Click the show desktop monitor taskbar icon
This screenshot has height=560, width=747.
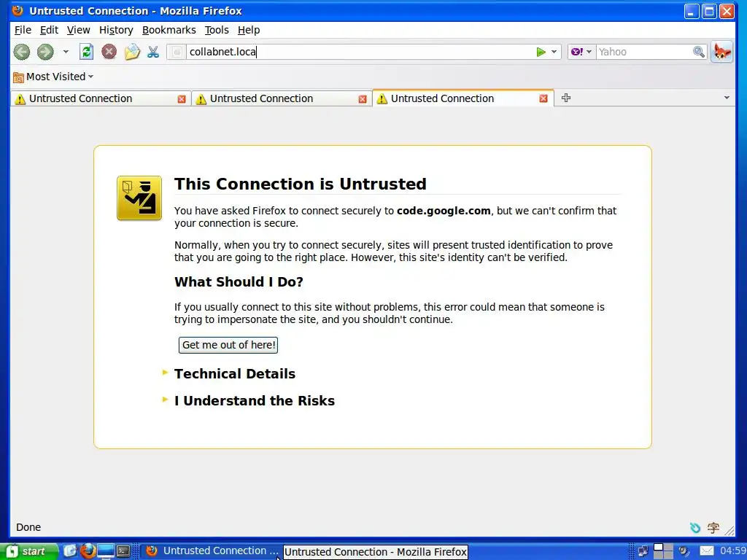[x=106, y=551]
